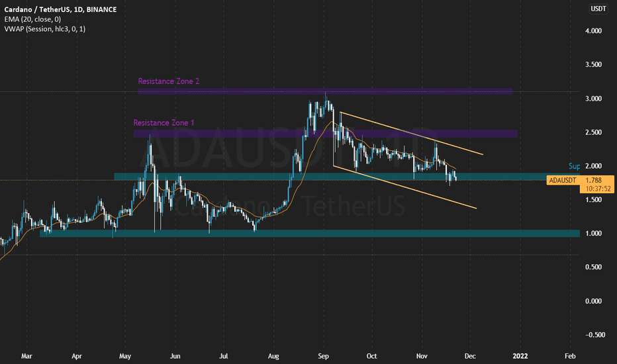Click the Jul date on time axis
The image size is (617, 364).
point(224,356)
